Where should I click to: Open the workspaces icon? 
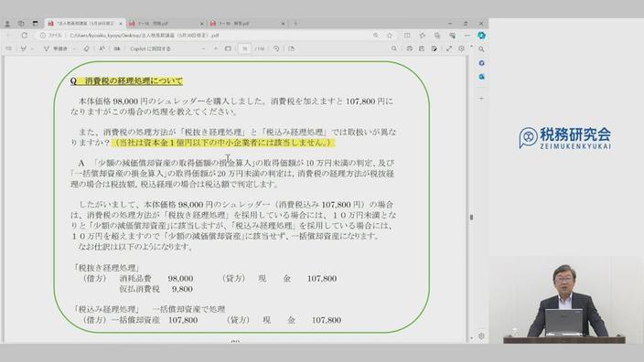click(x=21, y=24)
